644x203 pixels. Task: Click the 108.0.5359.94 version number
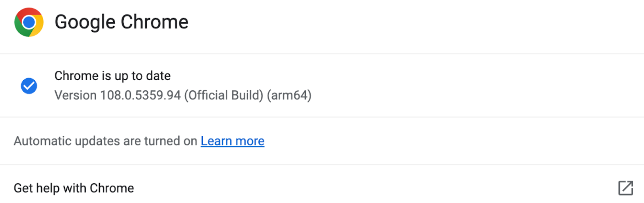coord(140,95)
